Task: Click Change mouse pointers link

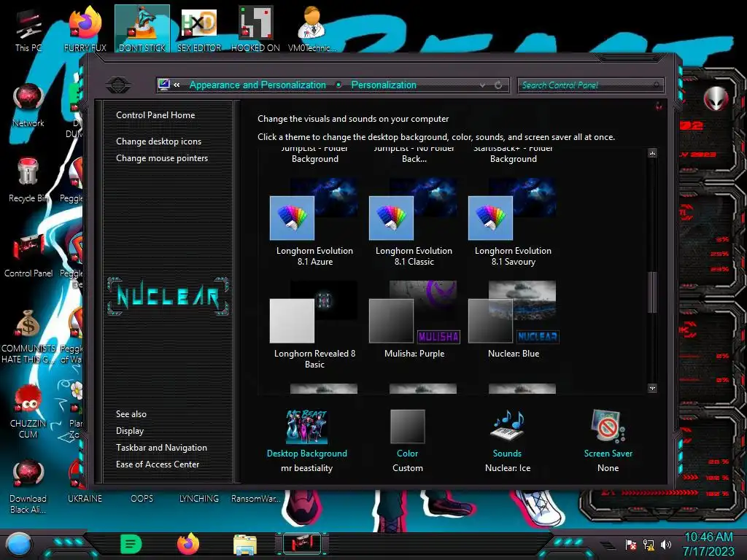Action: pos(162,158)
